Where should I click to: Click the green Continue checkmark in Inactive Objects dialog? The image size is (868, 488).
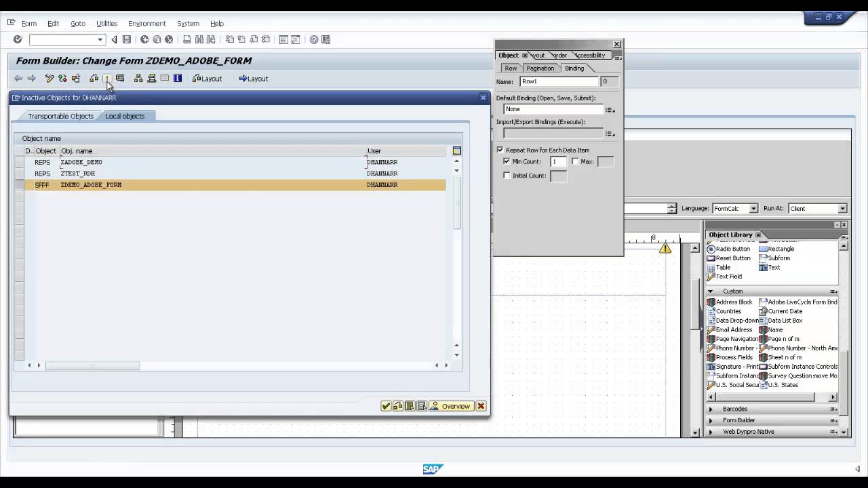click(x=386, y=406)
